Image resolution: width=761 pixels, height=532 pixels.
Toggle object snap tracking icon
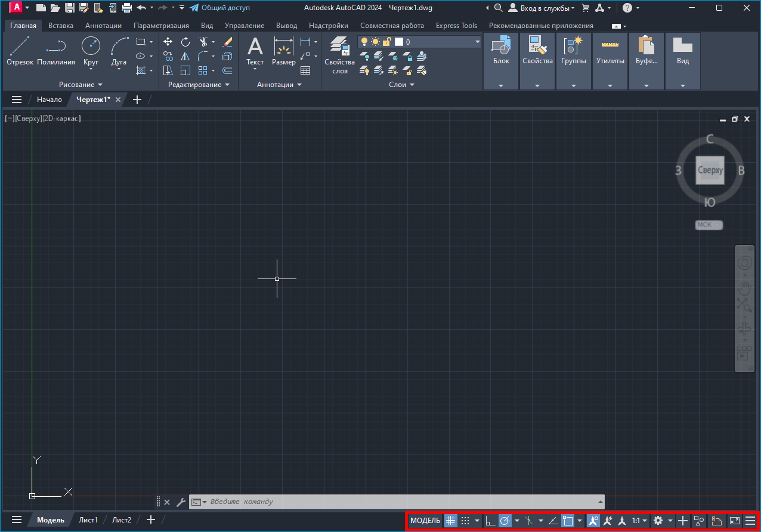coord(553,521)
